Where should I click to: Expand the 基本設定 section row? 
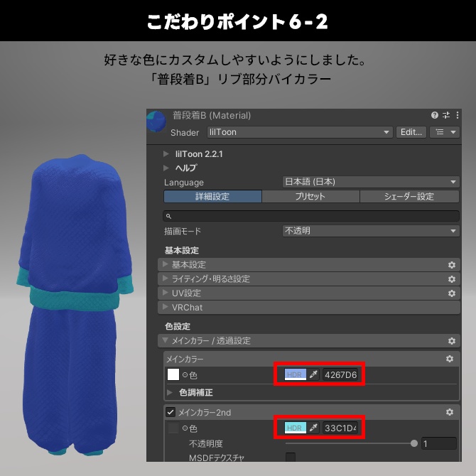coord(309,265)
